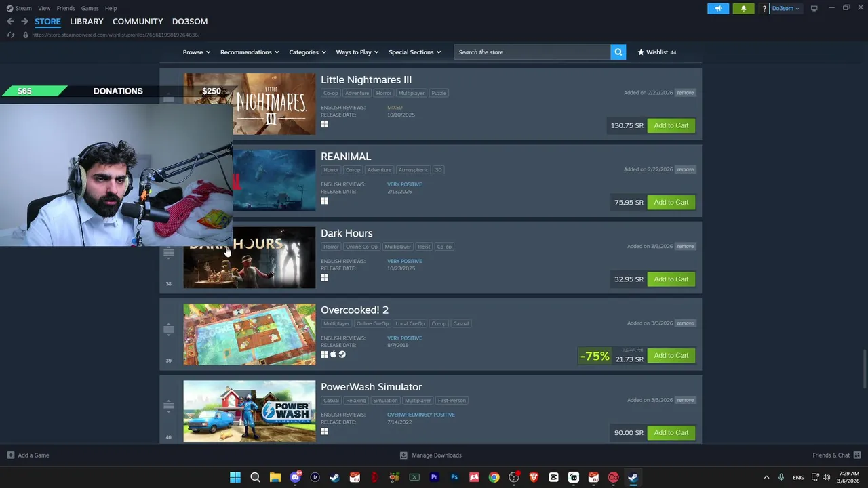Open the Friends & Chat icon
This screenshot has width=868, height=488.
[x=857, y=455]
